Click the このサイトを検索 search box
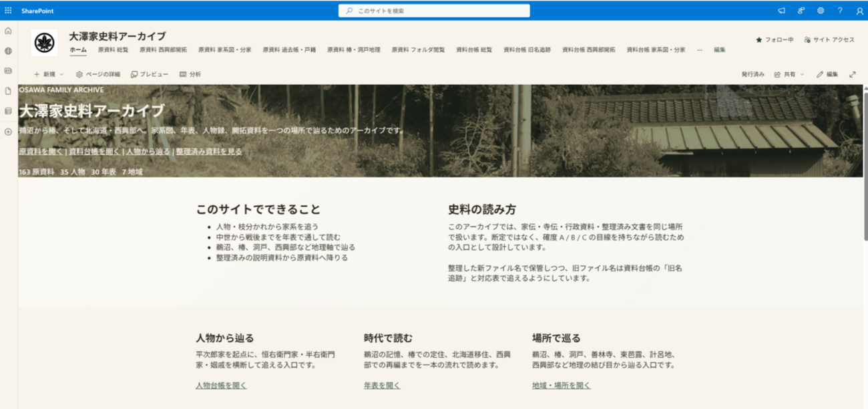This screenshot has height=409, width=868. point(435,11)
